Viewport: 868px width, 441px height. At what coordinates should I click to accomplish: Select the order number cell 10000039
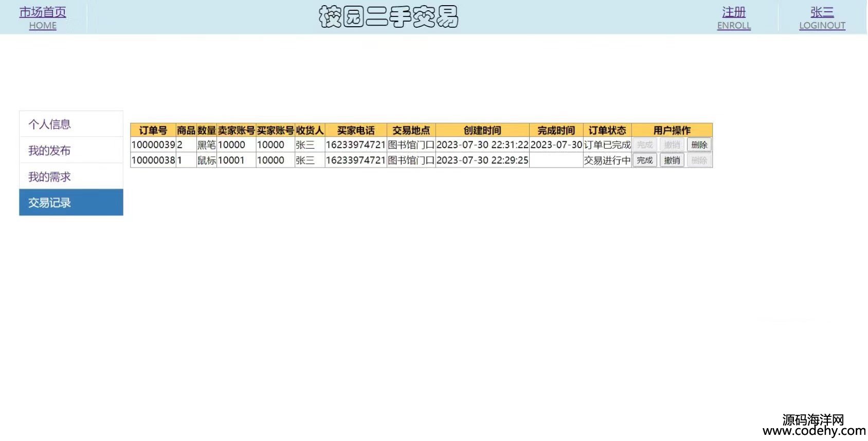tap(153, 145)
